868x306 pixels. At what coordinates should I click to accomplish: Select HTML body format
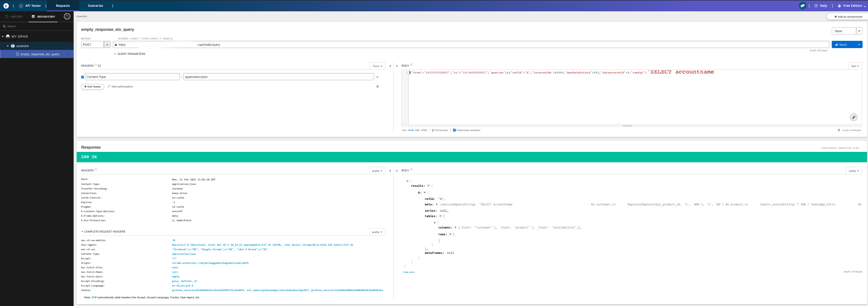[424, 130]
